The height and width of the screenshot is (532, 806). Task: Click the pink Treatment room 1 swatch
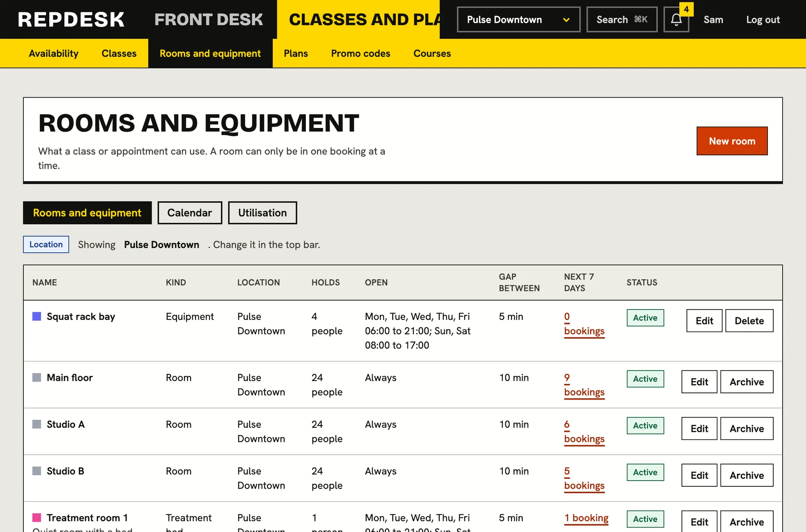pos(37,518)
